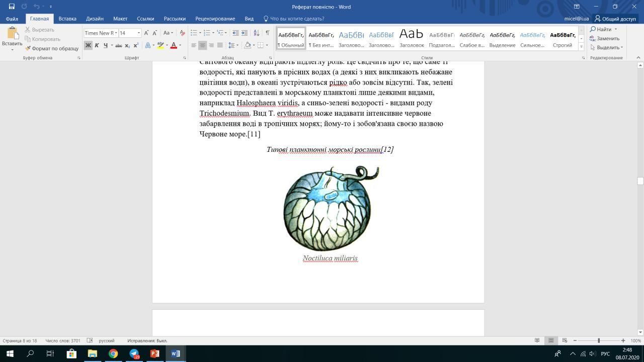Toggle center alignment
Screen dimensions: 644x362
202,45
